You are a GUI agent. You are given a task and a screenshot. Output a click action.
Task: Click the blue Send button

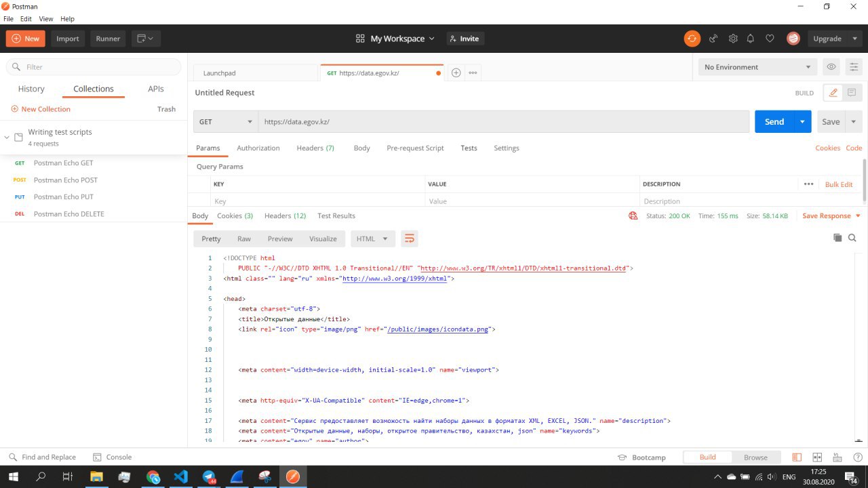coord(774,122)
